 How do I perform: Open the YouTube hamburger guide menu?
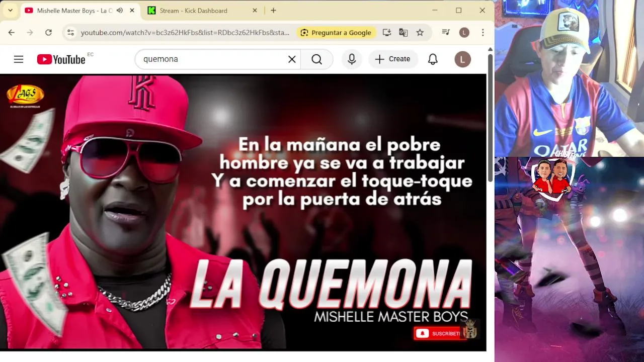coord(19,59)
